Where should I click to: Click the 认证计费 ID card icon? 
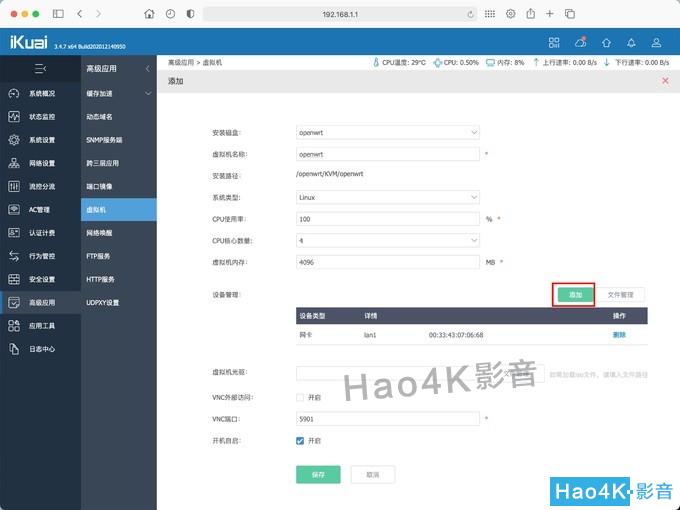click(14, 233)
